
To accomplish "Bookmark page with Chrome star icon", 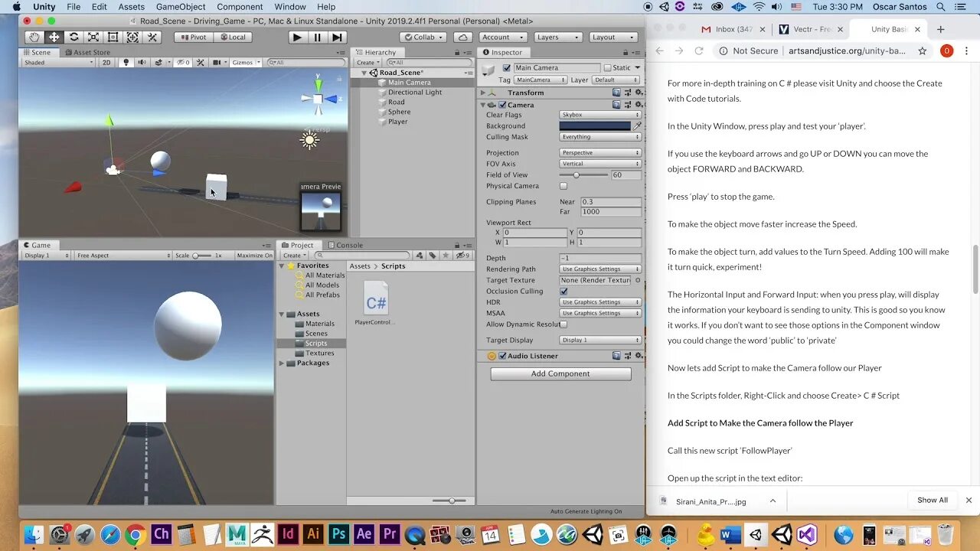I will point(923,51).
